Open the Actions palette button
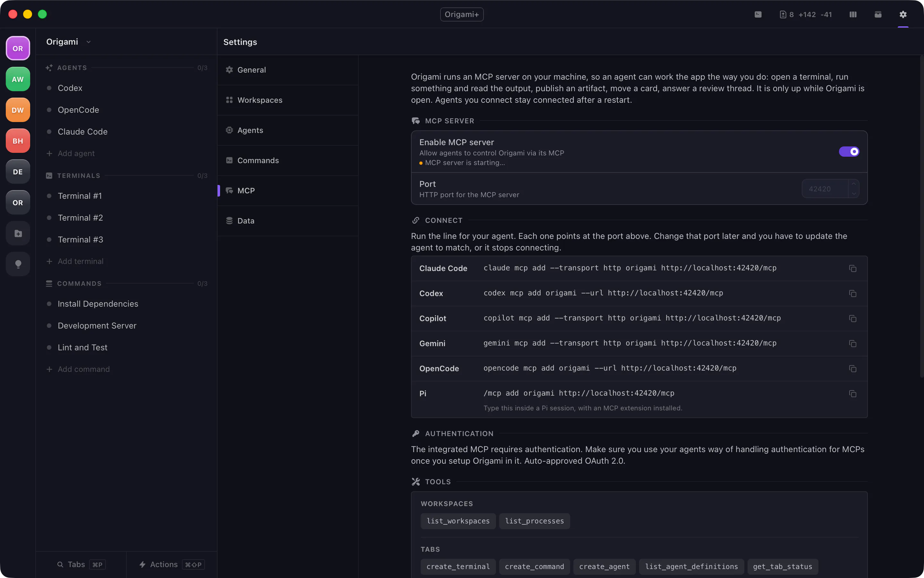 point(172,565)
